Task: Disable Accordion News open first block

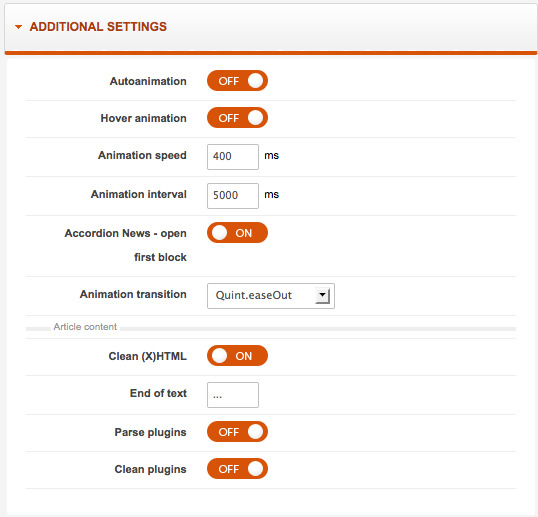Action: click(237, 233)
